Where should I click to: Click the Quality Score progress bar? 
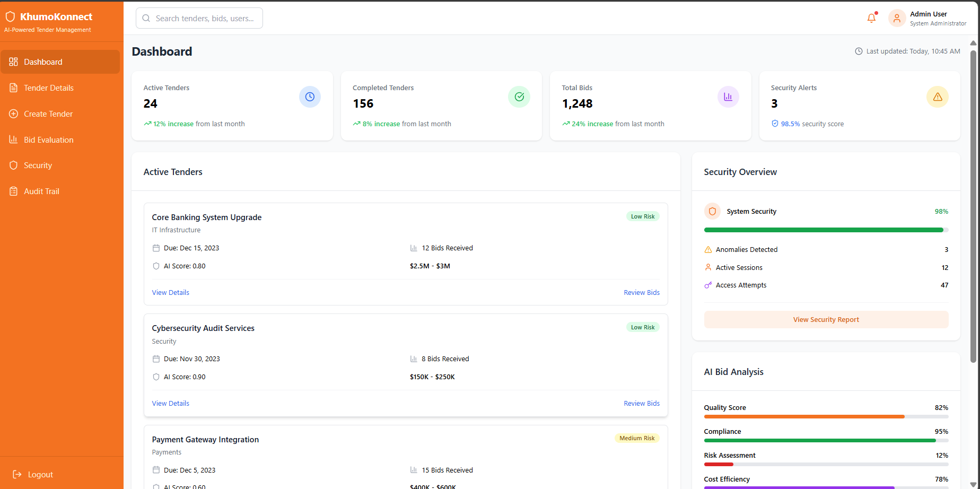pyautogui.click(x=826, y=416)
